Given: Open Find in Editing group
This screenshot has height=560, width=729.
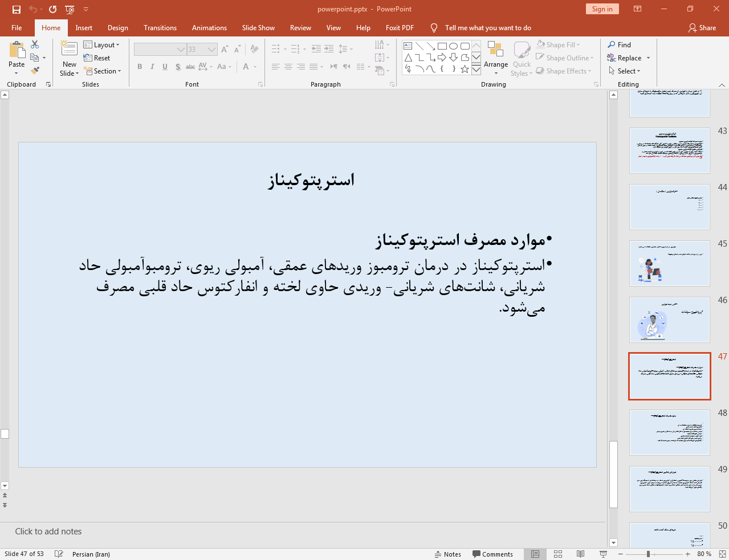Looking at the screenshot, I should (x=619, y=44).
